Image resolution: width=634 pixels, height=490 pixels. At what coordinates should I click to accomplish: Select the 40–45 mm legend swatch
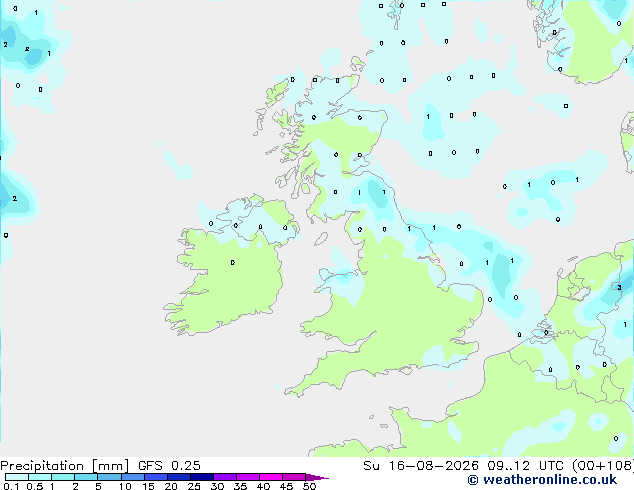271,477
